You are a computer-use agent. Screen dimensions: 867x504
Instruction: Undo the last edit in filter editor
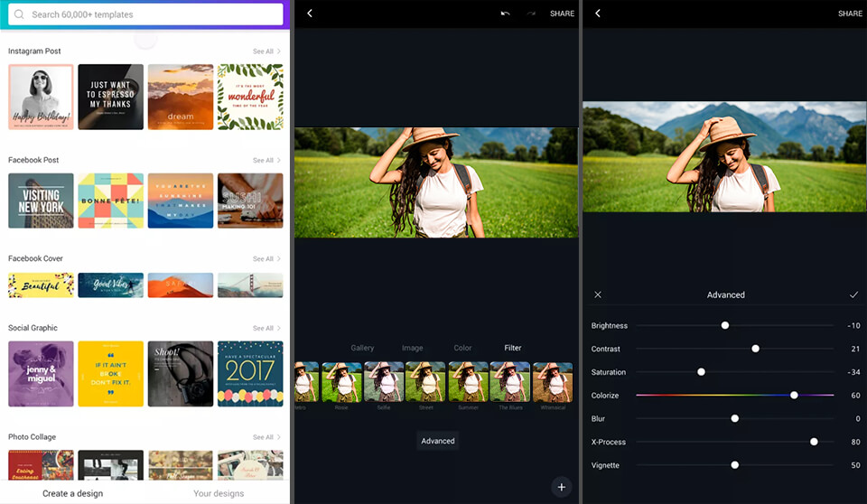505,14
